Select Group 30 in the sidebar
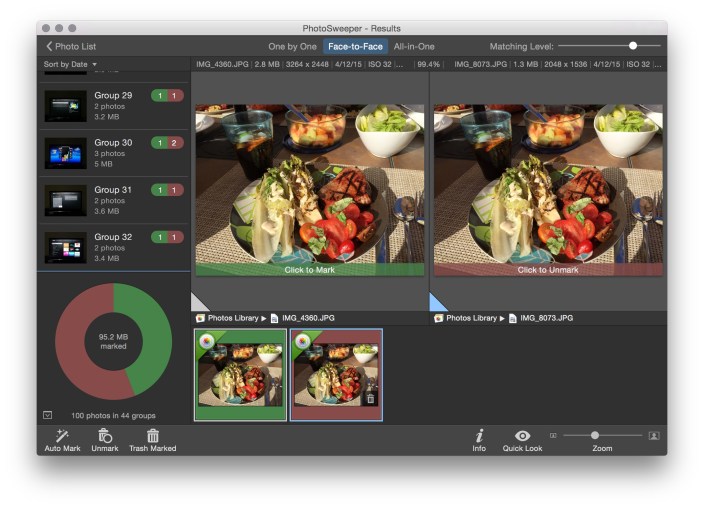Image resolution: width=704 pixels, height=508 pixels. tap(113, 152)
